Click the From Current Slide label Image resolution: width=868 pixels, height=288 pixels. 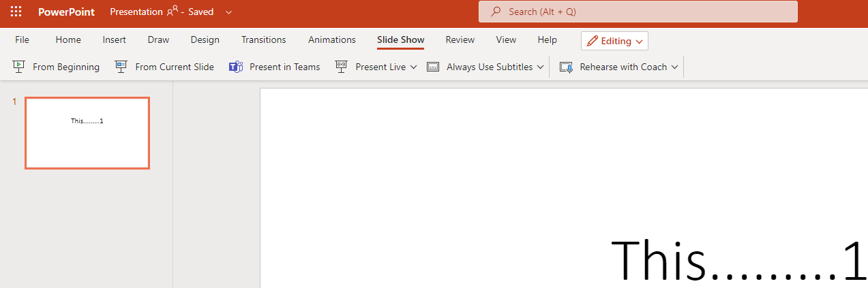pos(175,67)
